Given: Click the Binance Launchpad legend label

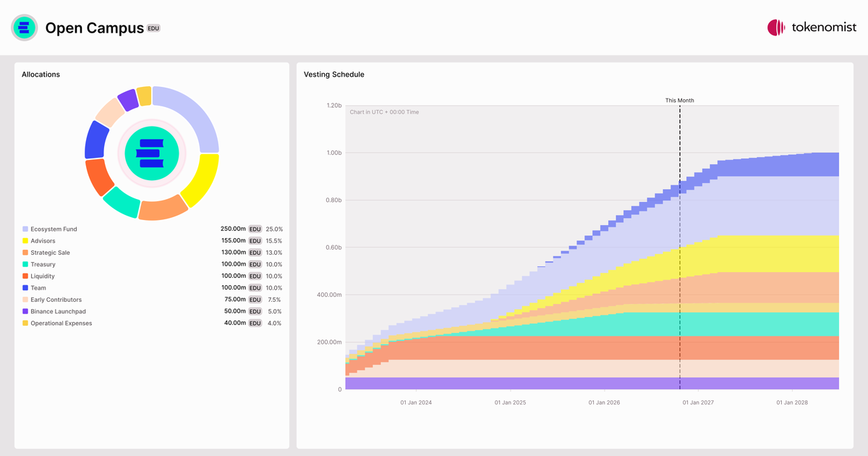Looking at the screenshot, I should pos(59,311).
